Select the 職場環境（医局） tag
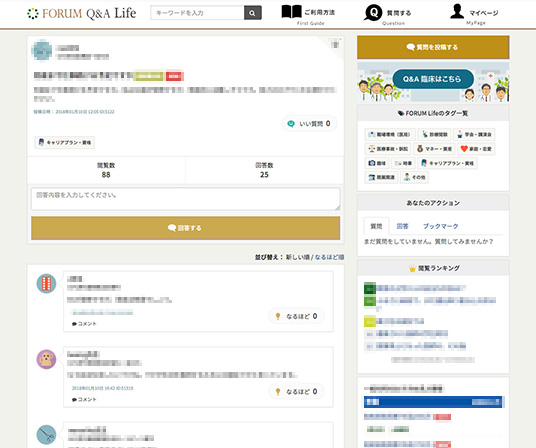Image resolution: width=536 pixels, height=448 pixels. [390, 134]
